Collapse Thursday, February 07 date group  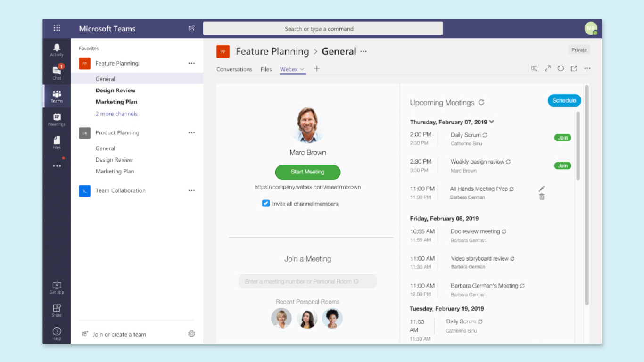492,122
